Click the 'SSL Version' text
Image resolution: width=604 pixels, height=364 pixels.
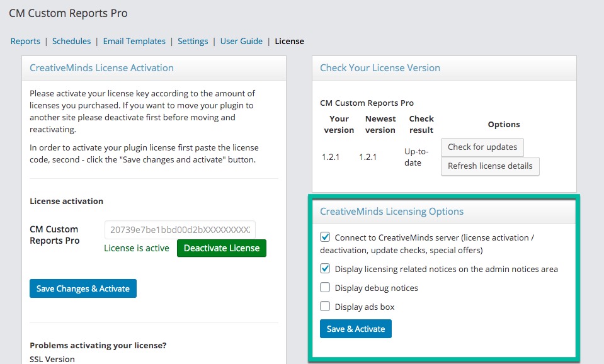pos(52,359)
